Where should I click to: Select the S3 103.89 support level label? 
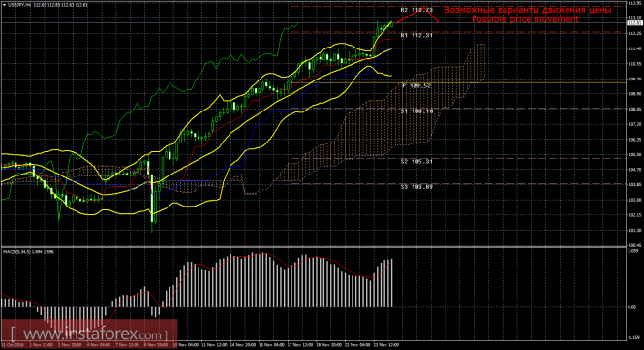pos(416,187)
